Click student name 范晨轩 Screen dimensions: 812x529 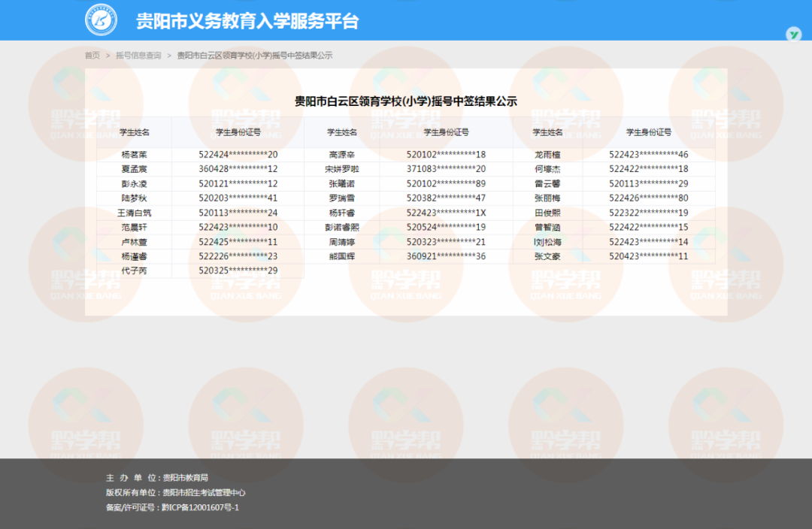[x=134, y=227]
